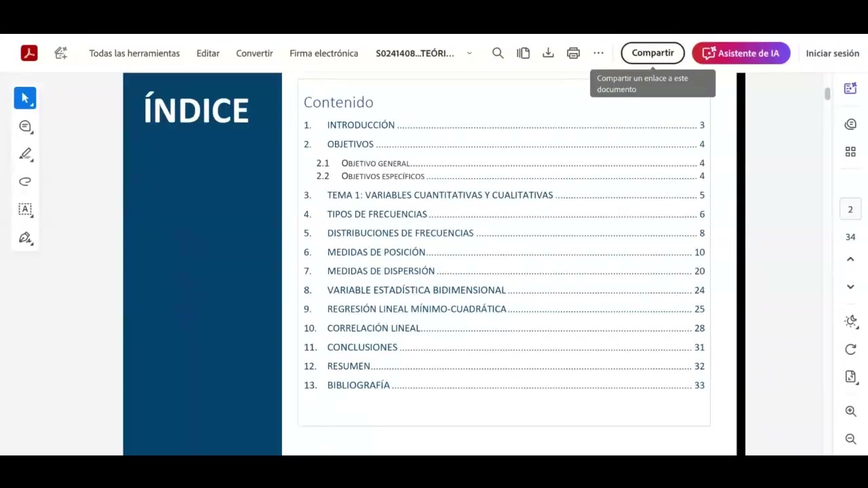
Task: Click the current page number box
Action: pos(850,209)
